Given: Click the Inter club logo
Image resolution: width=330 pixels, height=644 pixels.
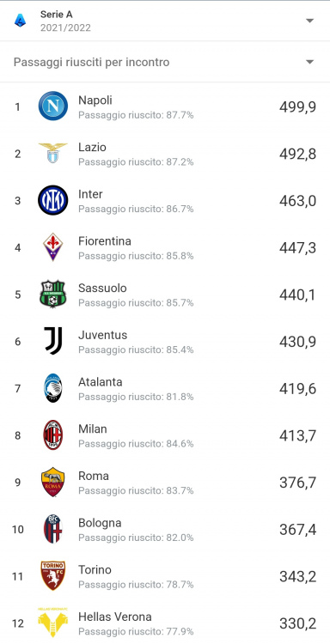Looking at the screenshot, I should pos(53,200).
